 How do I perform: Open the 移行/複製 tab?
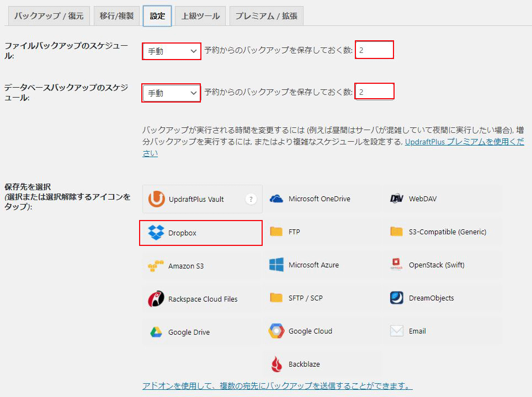[116, 16]
